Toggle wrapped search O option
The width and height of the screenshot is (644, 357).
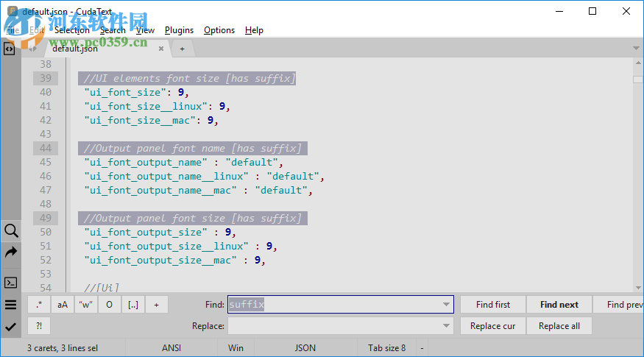point(109,305)
